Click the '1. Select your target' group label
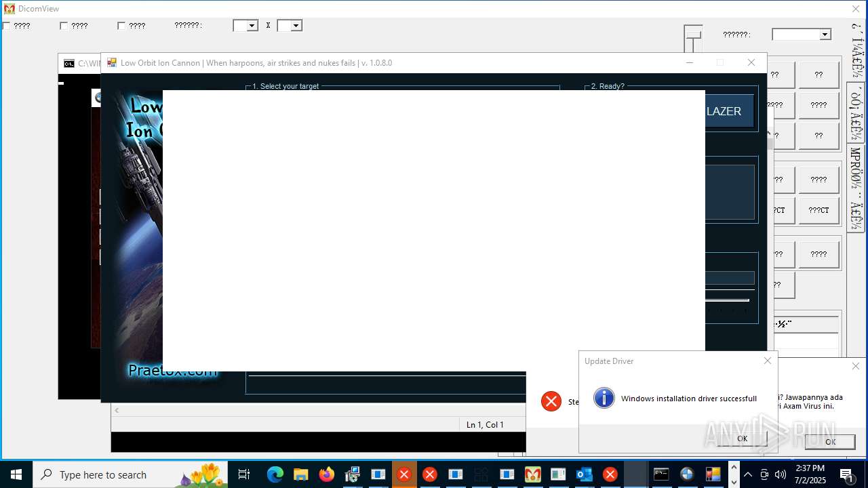 pyautogui.click(x=285, y=86)
